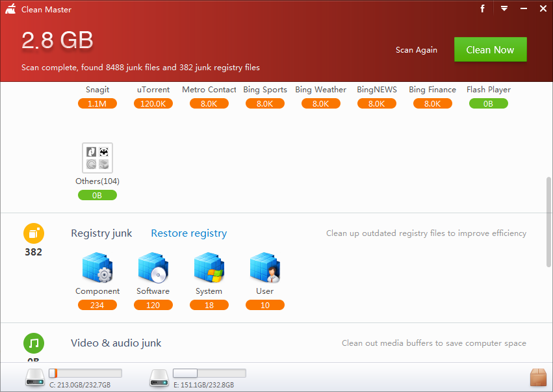Click the Bing Finance label
This screenshot has width=553, height=392.
pos(432,90)
